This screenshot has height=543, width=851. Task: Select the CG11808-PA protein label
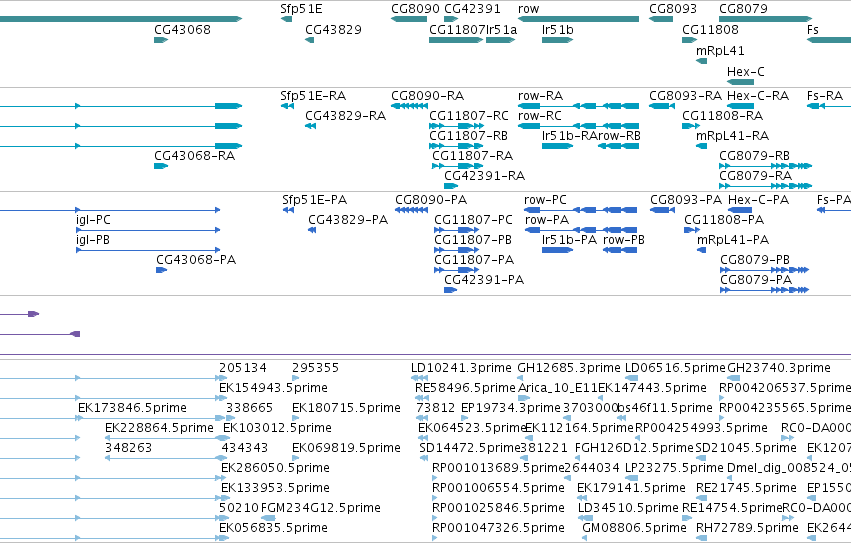point(723,220)
